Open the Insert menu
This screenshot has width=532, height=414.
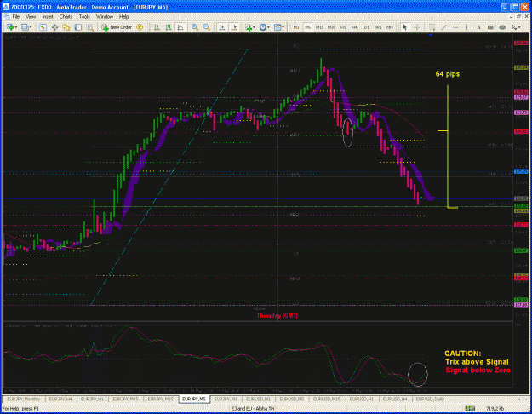[48, 16]
